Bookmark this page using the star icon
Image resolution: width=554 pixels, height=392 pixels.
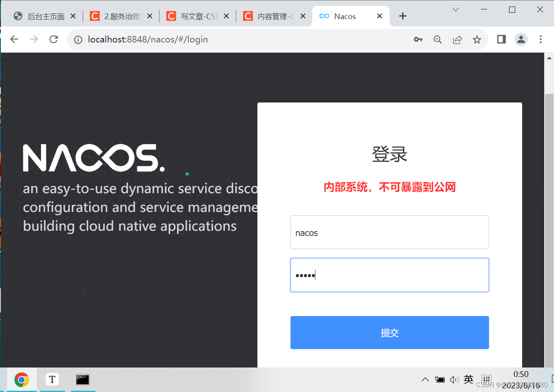click(x=477, y=39)
